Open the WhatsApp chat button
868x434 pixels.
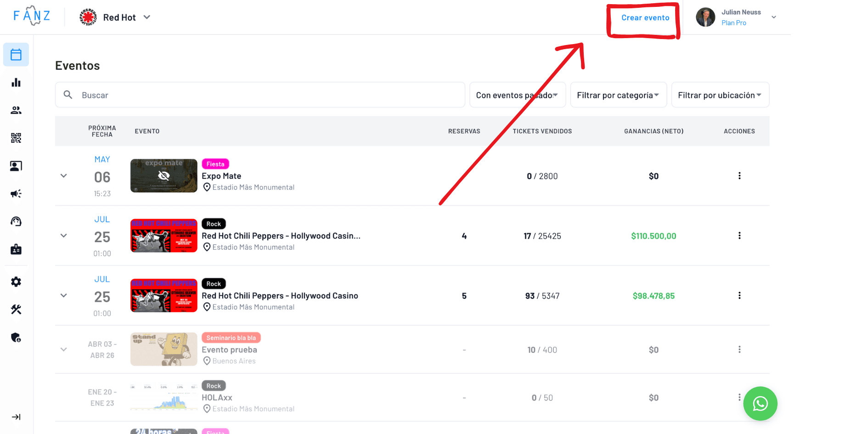[x=760, y=404]
